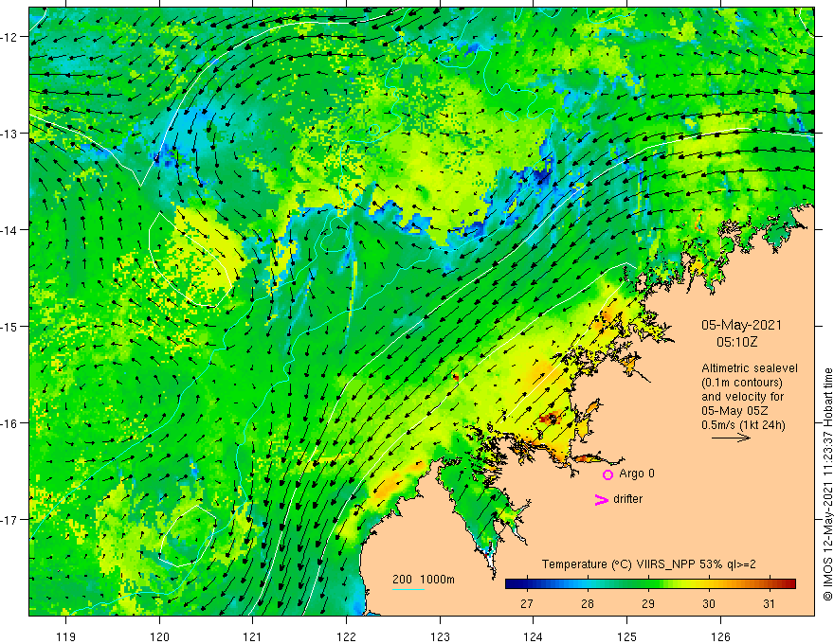Click the IMOS copyright timestamp text
Screen dimensions: 834x644
coord(827,484)
